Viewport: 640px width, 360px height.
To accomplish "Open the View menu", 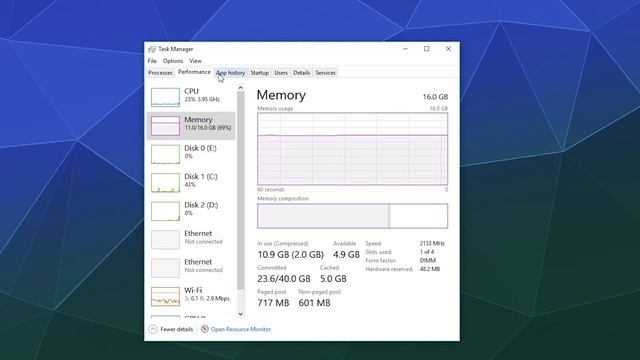I will tap(195, 61).
